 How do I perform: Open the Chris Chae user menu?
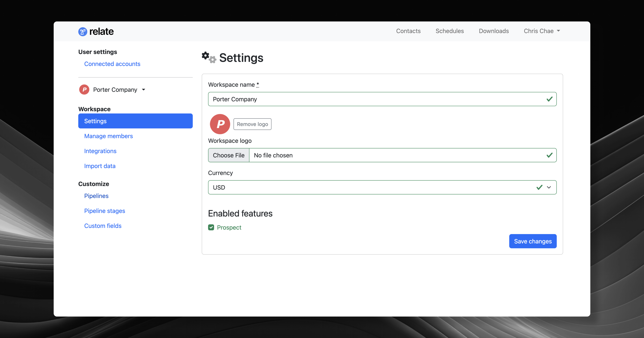coord(541,31)
